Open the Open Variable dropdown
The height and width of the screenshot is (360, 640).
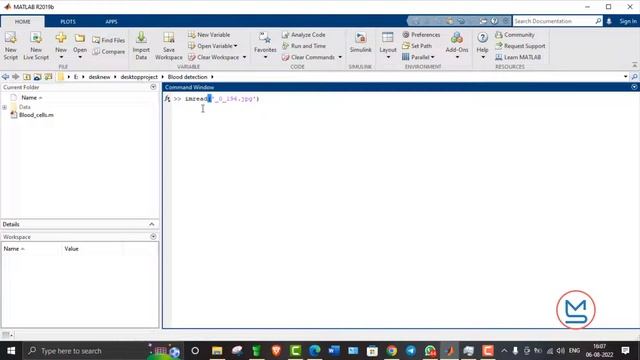click(x=213, y=46)
